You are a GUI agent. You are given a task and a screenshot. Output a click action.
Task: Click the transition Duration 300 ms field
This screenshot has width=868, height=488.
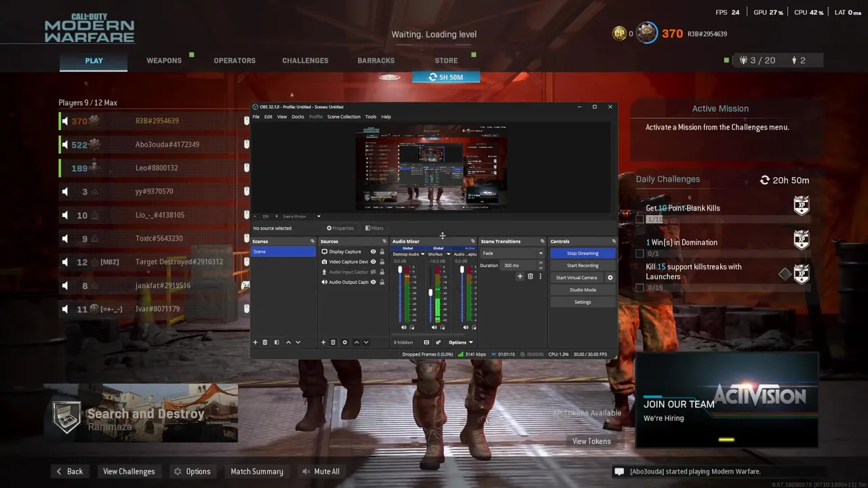point(518,266)
